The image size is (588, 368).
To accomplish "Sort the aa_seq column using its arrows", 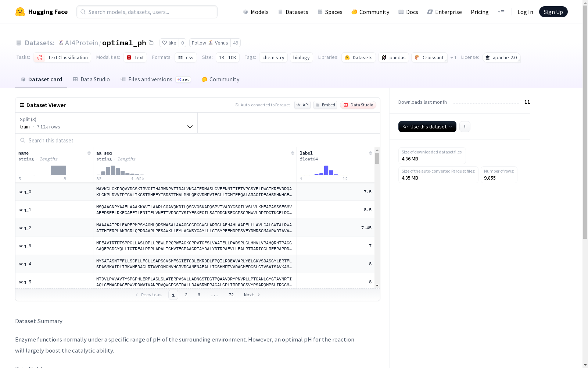I will 293,153.
